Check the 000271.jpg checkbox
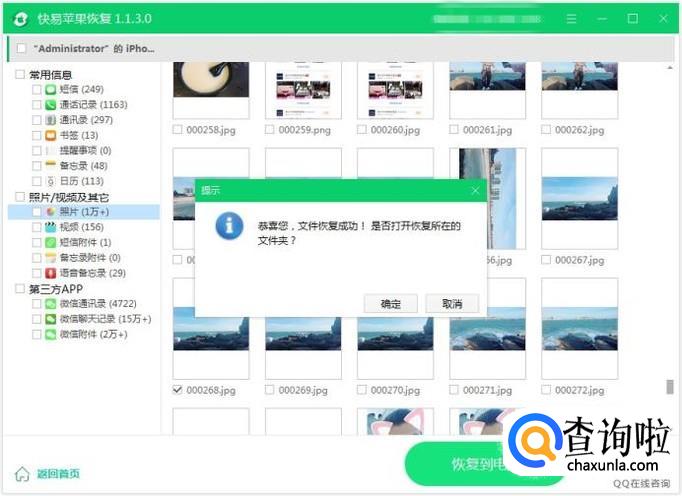This screenshot has width=682, height=496. click(454, 390)
